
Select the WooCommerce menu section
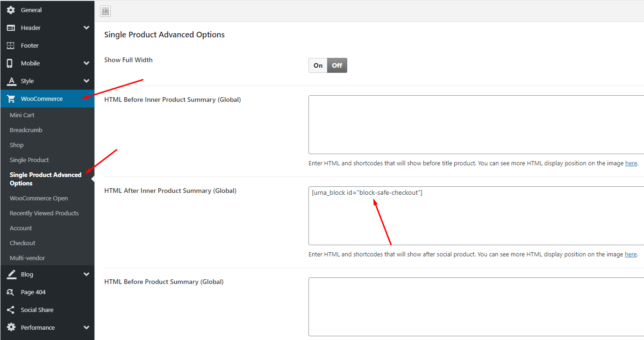pyautogui.click(x=47, y=99)
